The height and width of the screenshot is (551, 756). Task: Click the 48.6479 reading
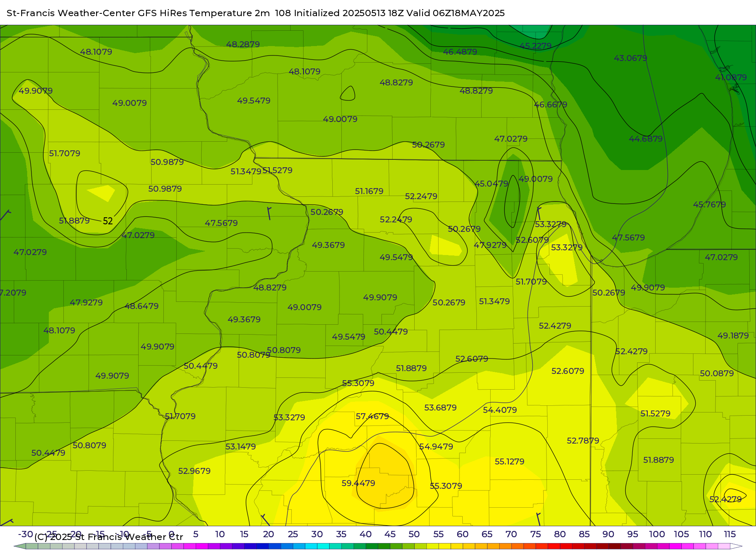(141, 306)
